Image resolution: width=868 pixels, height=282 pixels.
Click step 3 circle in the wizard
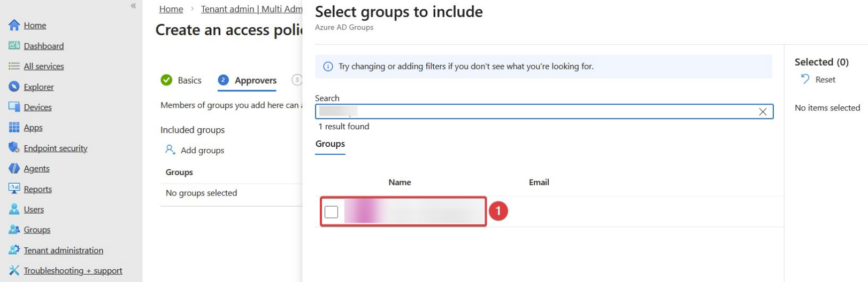pyautogui.click(x=297, y=80)
